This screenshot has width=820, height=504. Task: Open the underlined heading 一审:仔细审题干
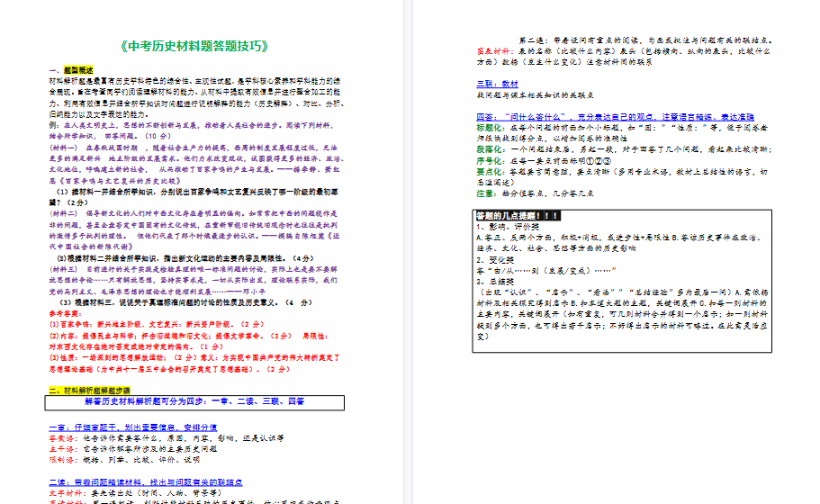click(x=133, y=427)
